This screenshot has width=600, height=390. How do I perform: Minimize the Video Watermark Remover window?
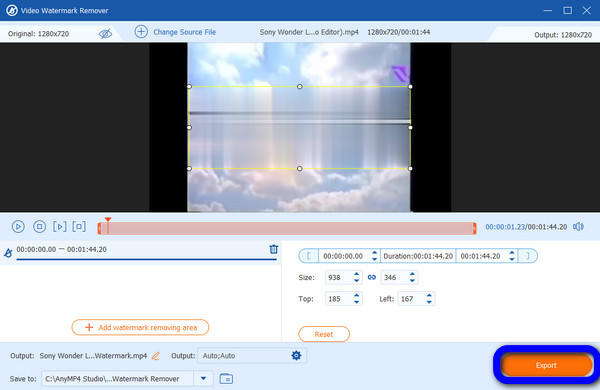coord(548,10)
